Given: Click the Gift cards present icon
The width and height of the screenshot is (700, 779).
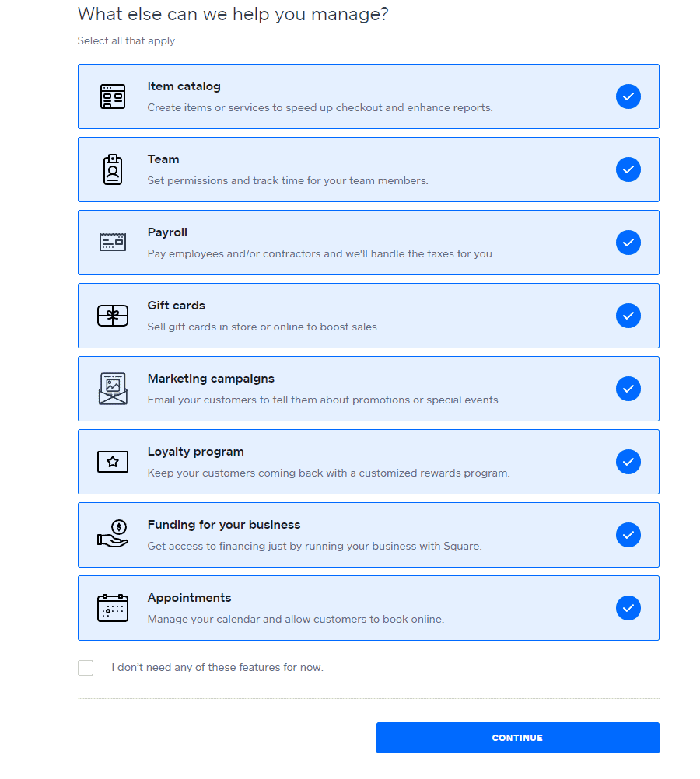Looking at the screenshot, I should (112, 316).
